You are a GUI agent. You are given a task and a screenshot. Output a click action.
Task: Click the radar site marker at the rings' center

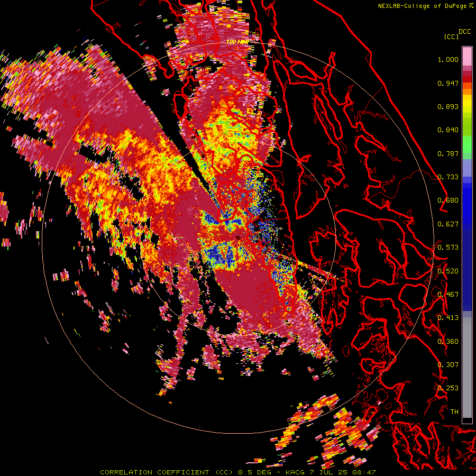pyautogui.click(x=237, y=237)
